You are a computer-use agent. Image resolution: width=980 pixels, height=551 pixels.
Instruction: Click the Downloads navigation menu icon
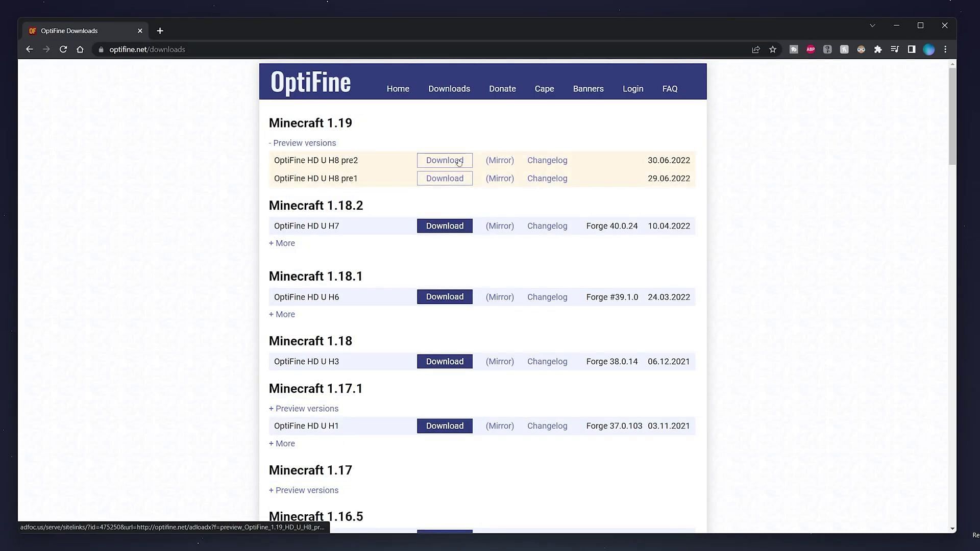pos(449,88)
